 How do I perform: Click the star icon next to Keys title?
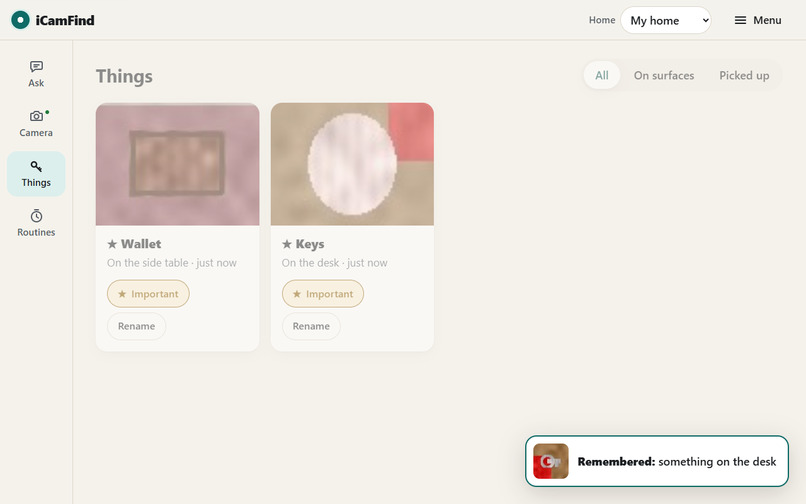click(287, 244)
